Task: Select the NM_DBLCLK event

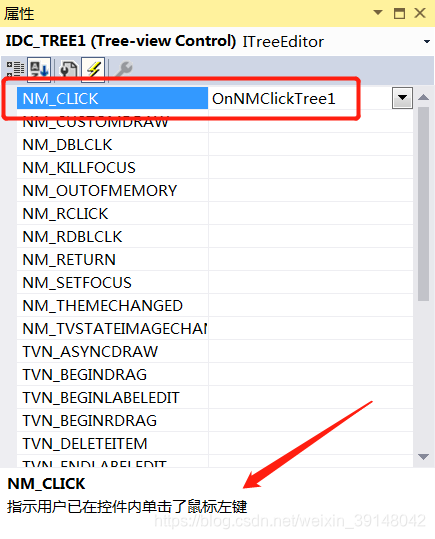Action: tap(112, 145)
